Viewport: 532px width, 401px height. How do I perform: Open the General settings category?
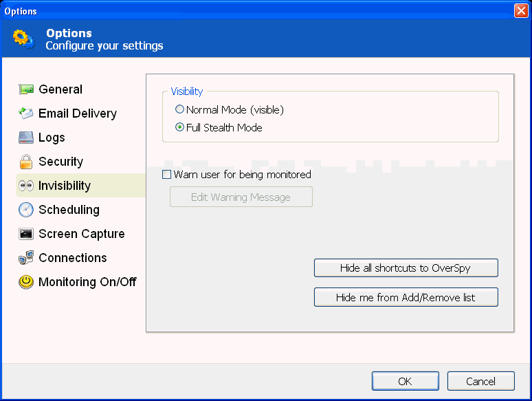pyautogui.click(x=60, y=89)
